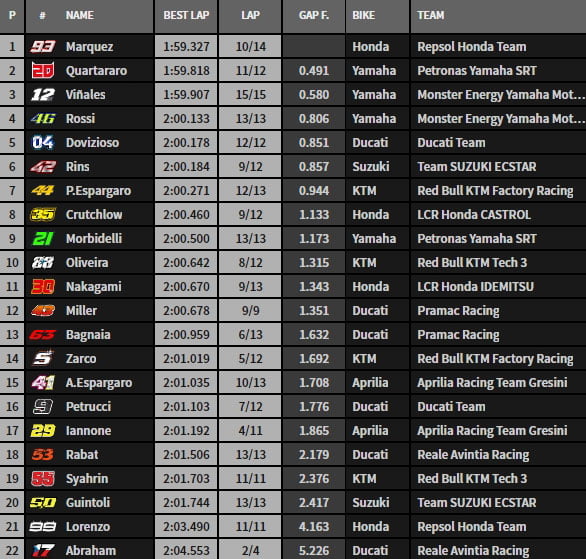Click Iannone's yellow 29 number icon
The image size is (586, 559).
pos(43,430)
